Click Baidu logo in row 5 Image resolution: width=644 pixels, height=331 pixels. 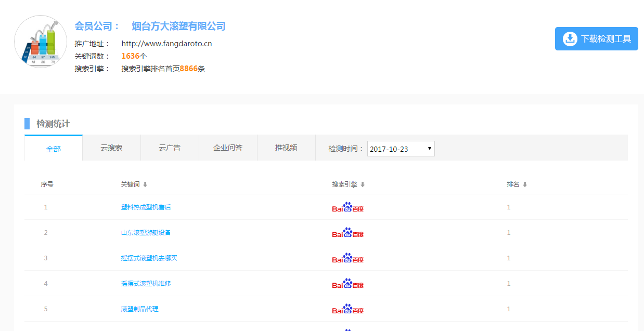click(x=348, y=309)
